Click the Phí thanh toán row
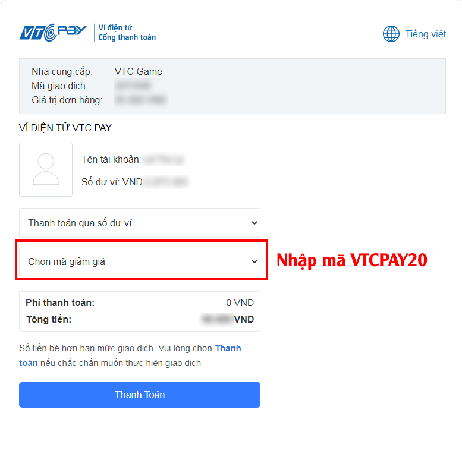 [x=140, y=302]
